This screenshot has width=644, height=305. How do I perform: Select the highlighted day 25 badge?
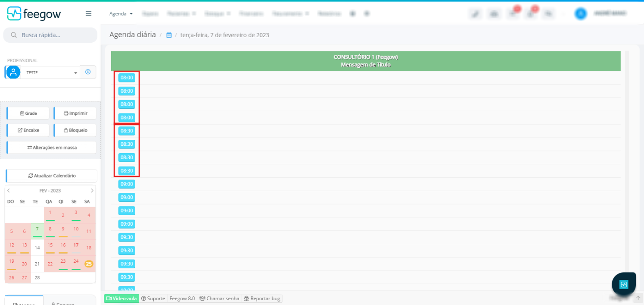tap(89, 264)
